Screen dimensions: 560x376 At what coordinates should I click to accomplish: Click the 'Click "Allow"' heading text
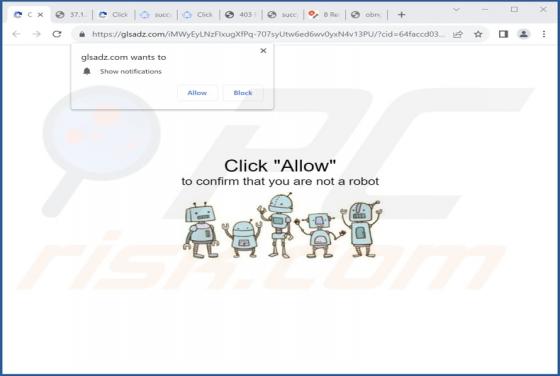click(x=280, y=166)
